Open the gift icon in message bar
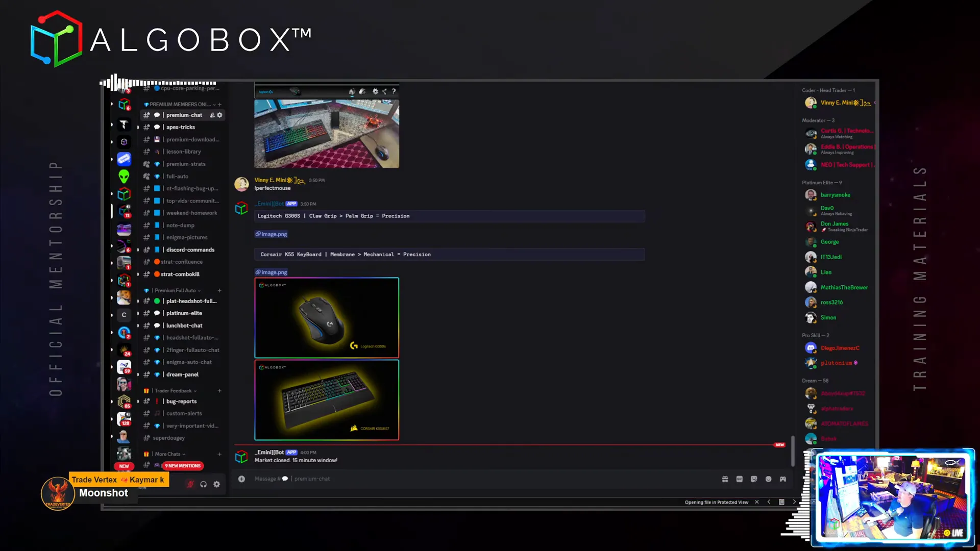Screen dimensions: 980x551 click(x=725, y=479)
